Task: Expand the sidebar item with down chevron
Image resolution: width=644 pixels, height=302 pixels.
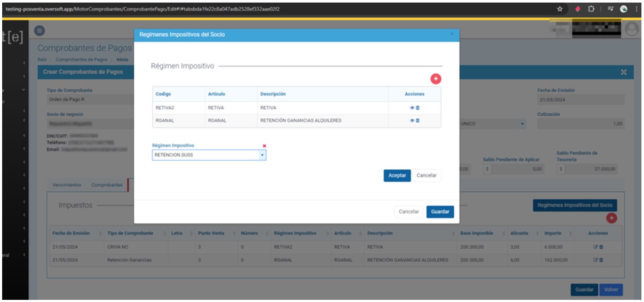Action: point(23,90)
